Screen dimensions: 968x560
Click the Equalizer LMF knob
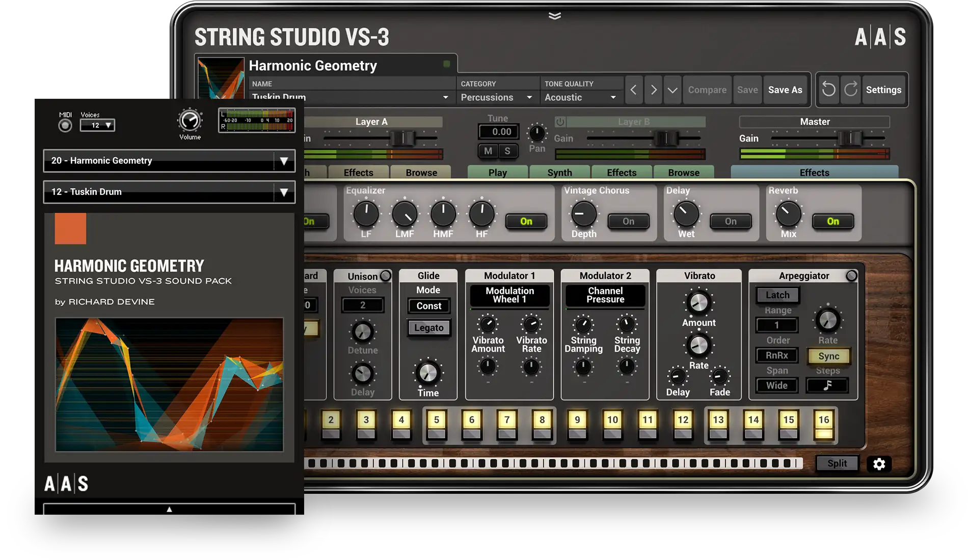[405, 214]
